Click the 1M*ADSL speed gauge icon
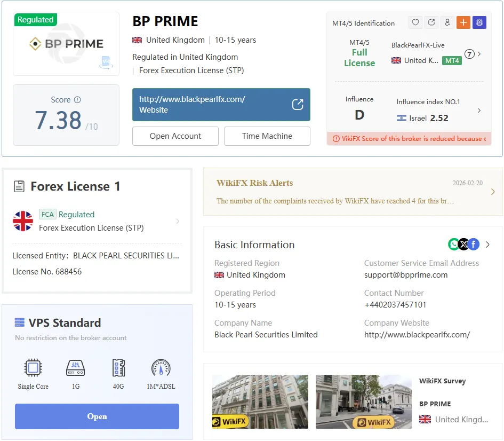The image size is (504, 441). pyautogui.click(x=161, y=368)
